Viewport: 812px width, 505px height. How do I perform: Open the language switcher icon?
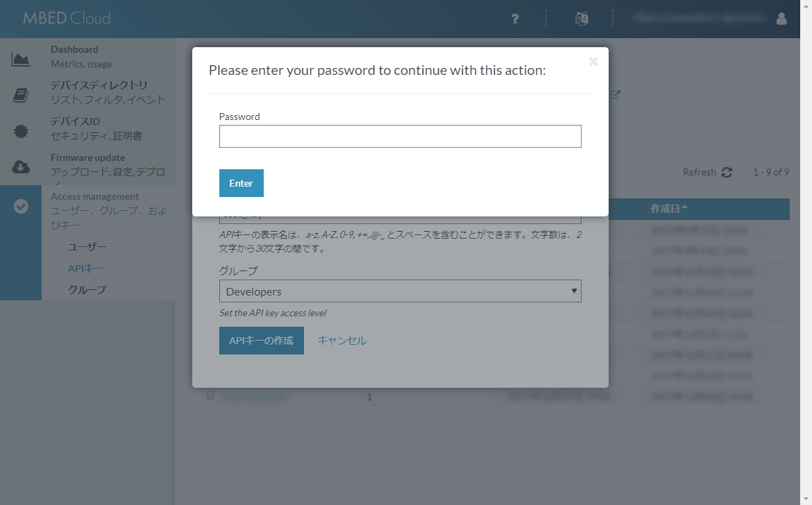coord(582,19)
